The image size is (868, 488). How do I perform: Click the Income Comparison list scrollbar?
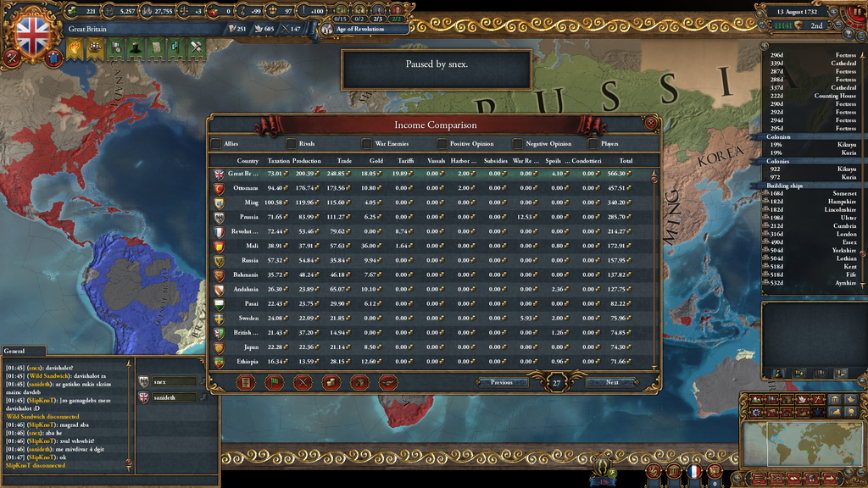point(654,270)
